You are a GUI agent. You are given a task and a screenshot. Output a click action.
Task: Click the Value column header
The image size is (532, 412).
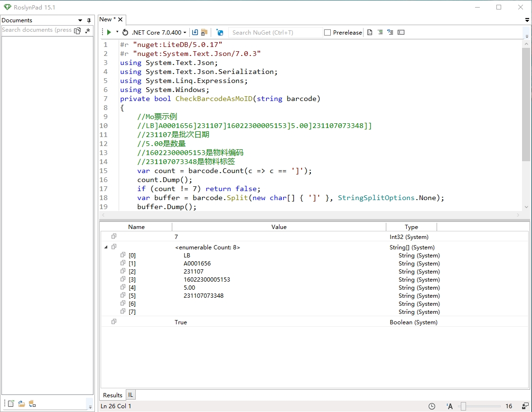[279, 227]
